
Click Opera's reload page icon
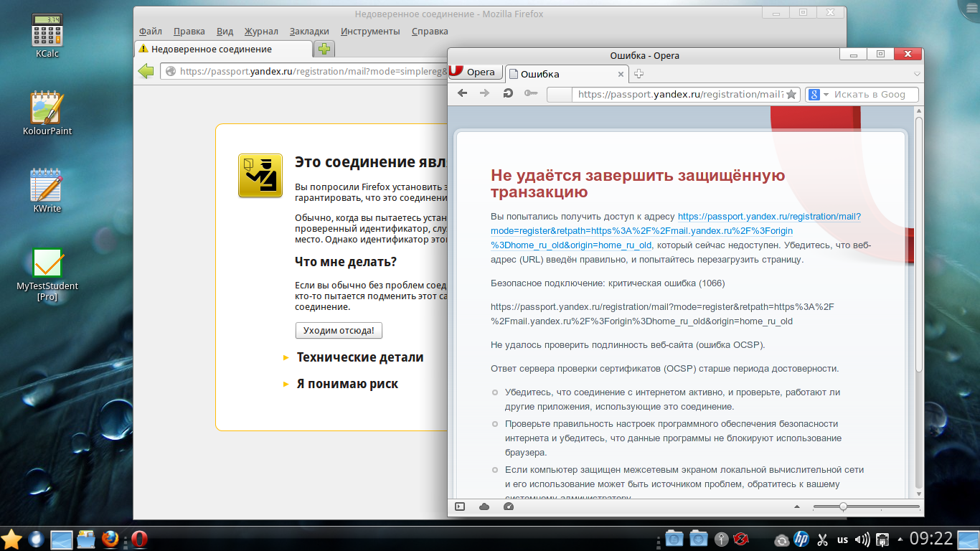tap(508, 94)
